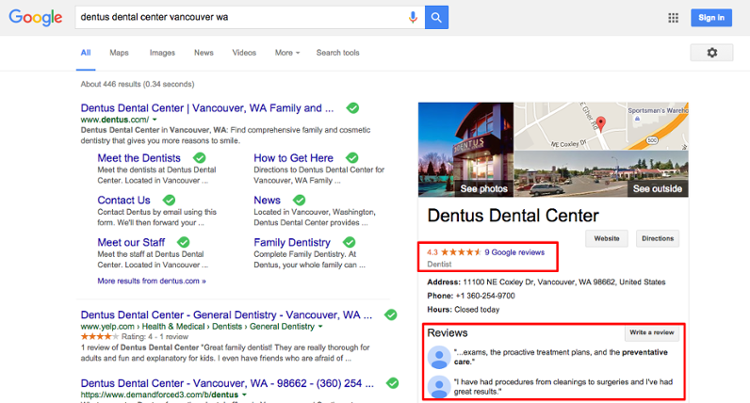Click the blue magnifier search button

437,17
